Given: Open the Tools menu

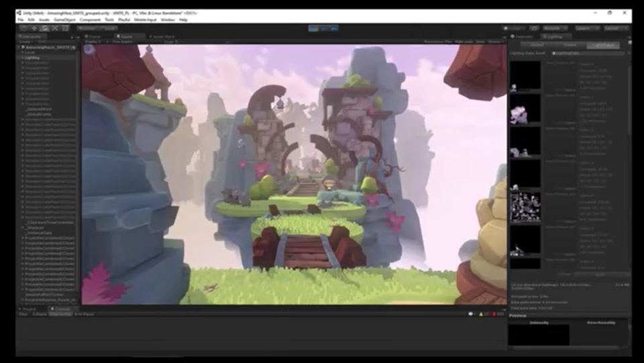Looking at the screenshot, I should click(109, 19).
